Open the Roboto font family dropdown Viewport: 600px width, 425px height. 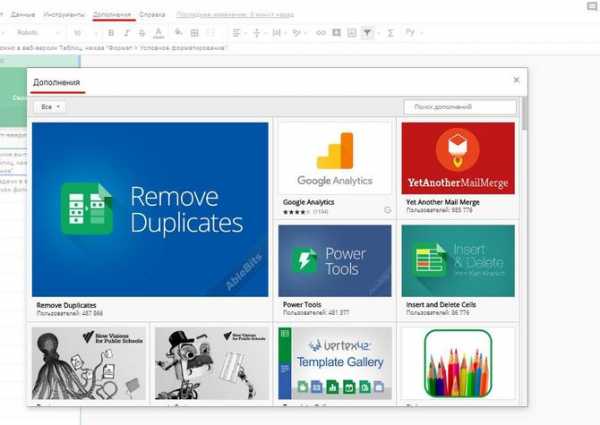pos(38,33)
